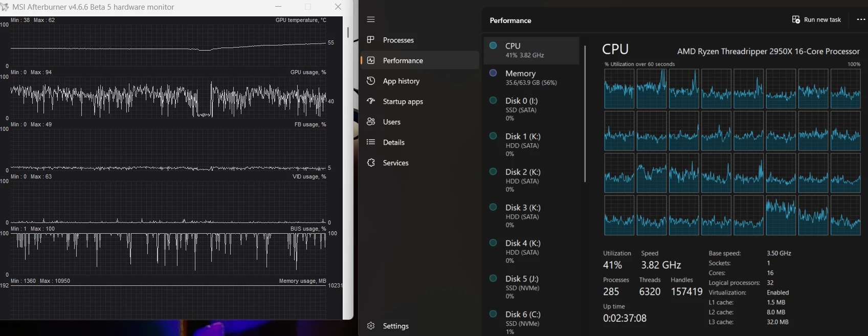
Task: Click the MSI Afterburner title bar icon
Action: coord(5,7)
